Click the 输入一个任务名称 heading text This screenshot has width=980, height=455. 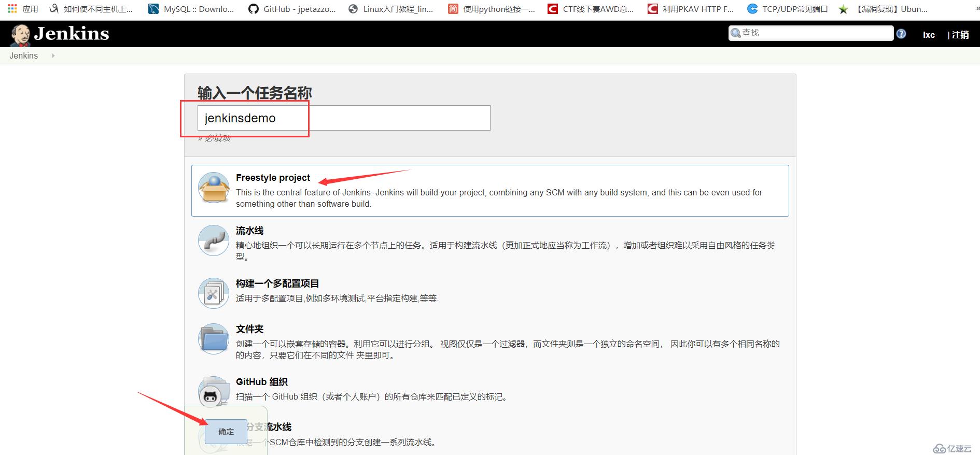(x=255, y=93)
